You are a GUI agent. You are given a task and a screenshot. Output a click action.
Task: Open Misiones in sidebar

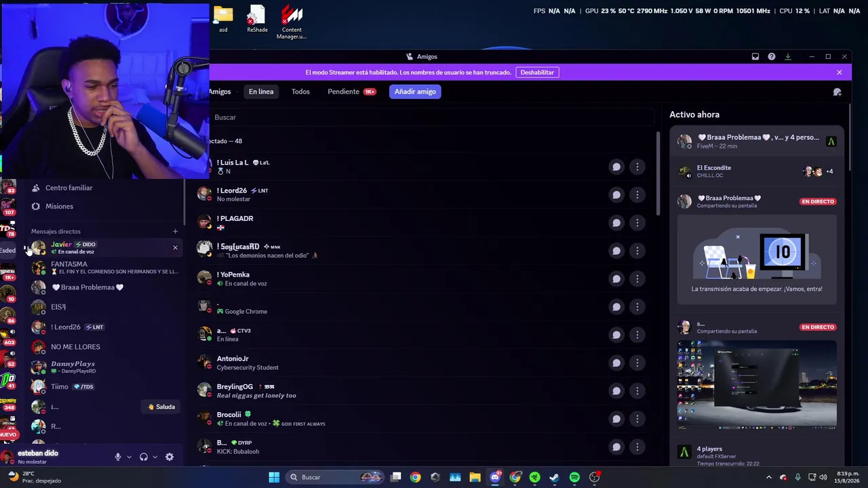pyautogui.click(x=105, y=206)
